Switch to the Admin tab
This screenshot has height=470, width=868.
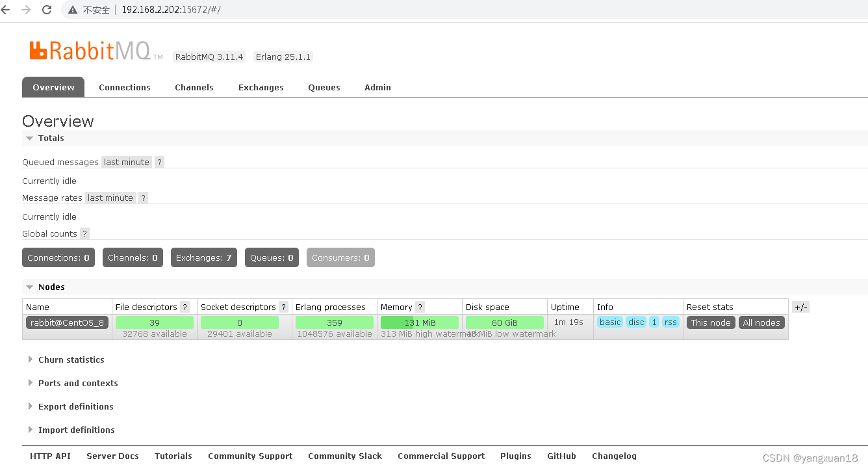tap(378, 87)
